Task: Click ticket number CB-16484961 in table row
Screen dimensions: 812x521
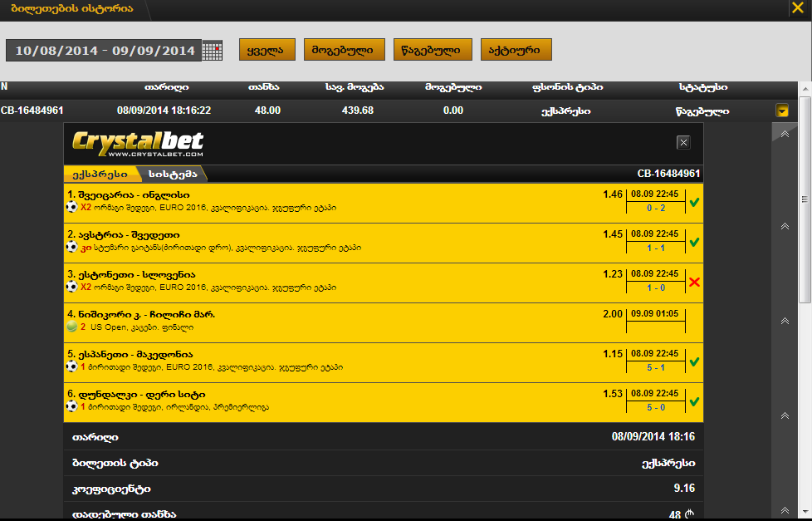Action: coord(32,111)
